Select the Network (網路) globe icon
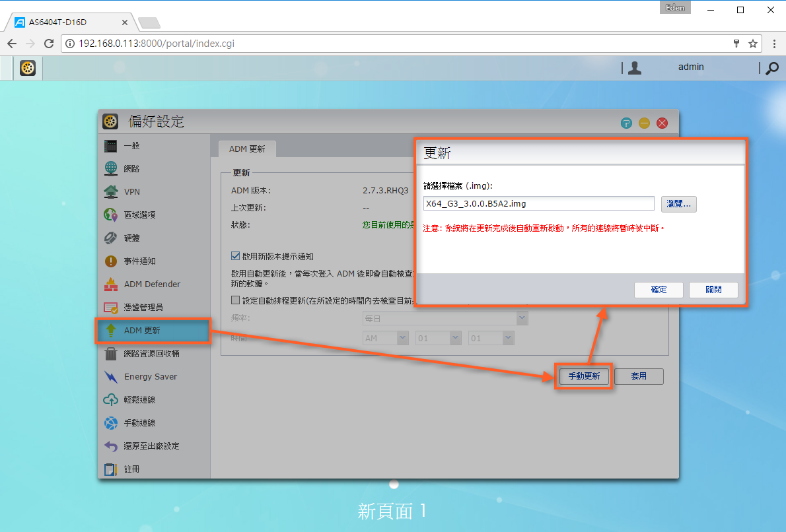 111,169
